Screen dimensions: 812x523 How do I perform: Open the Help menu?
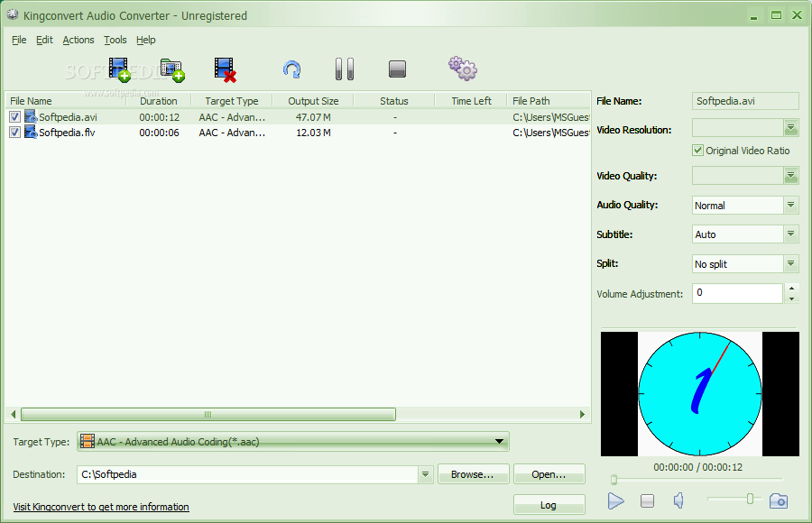point(146,40)
